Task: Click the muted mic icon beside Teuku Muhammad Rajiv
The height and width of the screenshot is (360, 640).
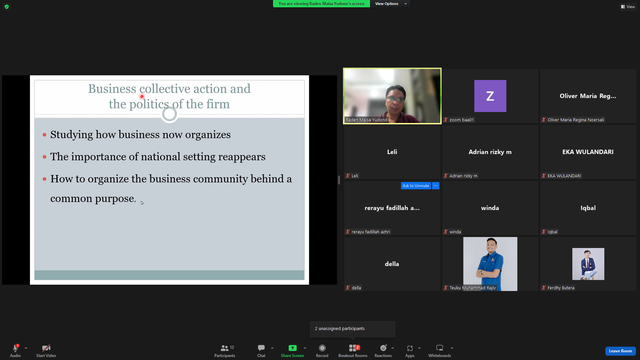Action: click(x=446, y=288)
